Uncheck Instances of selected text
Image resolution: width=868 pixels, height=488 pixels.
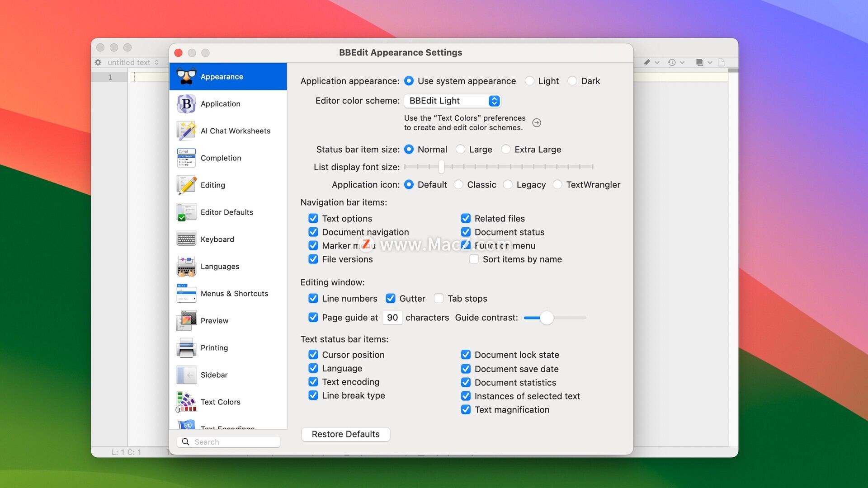(466, 396)
